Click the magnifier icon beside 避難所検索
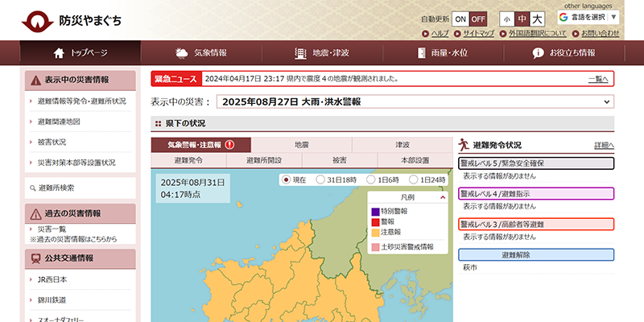This screenshot has width=644, height=322. 31,188
